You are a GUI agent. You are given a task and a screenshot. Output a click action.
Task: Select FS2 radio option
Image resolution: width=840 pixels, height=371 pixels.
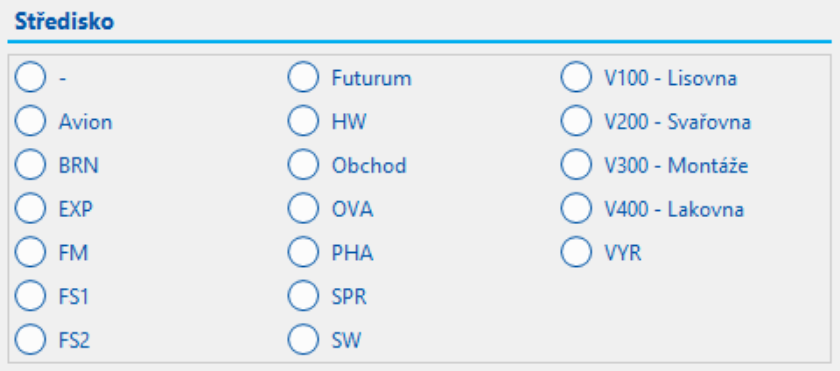tap(30, 339)
